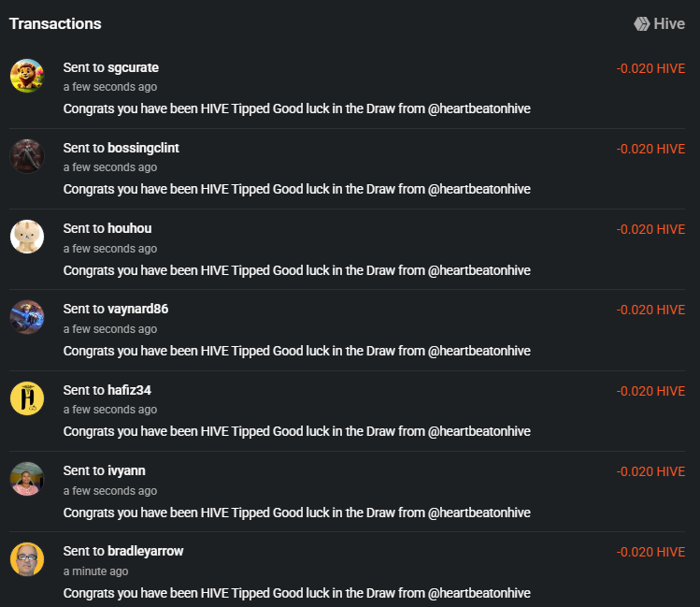Open the sgcurate username link

(x=133, y=67)
